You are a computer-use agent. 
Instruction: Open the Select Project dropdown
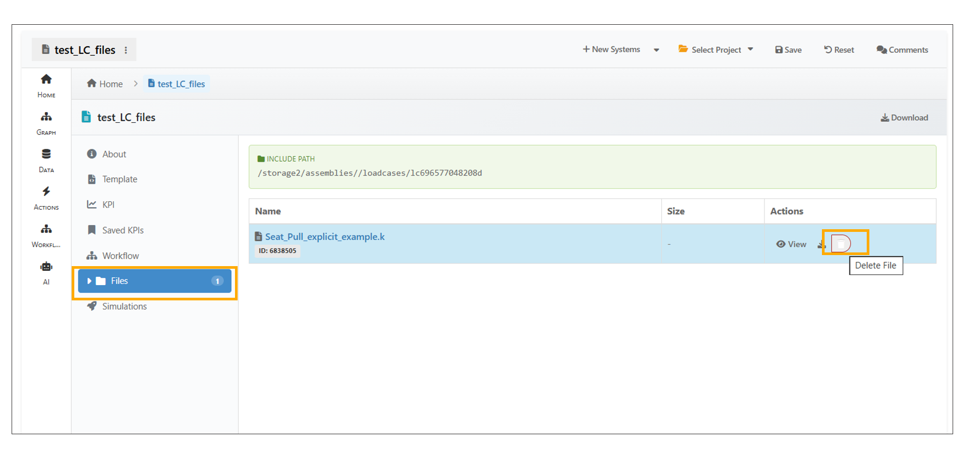pos(716,50)
